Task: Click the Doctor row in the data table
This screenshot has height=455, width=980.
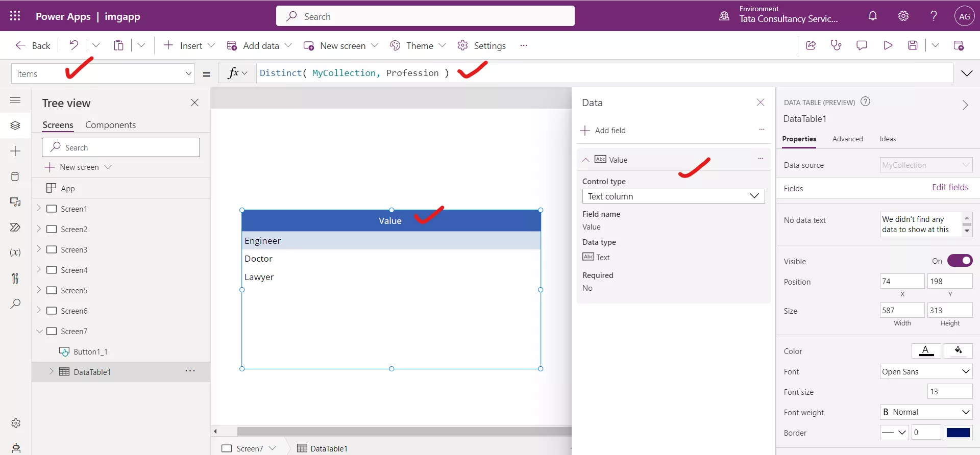Action: [x=391, y=259]
